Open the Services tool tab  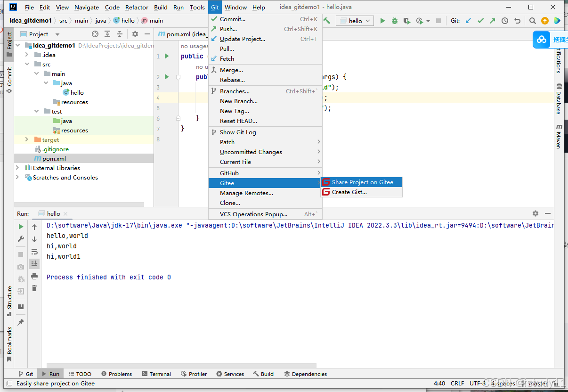click(230, 374)
